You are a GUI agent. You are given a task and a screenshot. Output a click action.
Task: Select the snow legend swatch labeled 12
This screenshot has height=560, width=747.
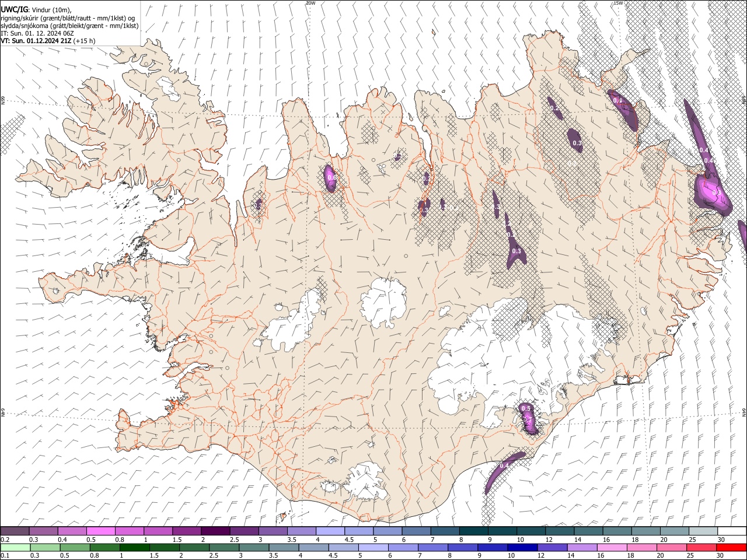pyautogui.click(x=560, y=531)
